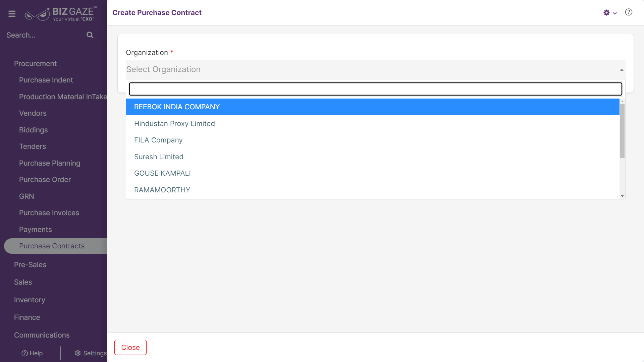Open the Inventory module
This screenshot has width=644, height=362.
(30, 300)
